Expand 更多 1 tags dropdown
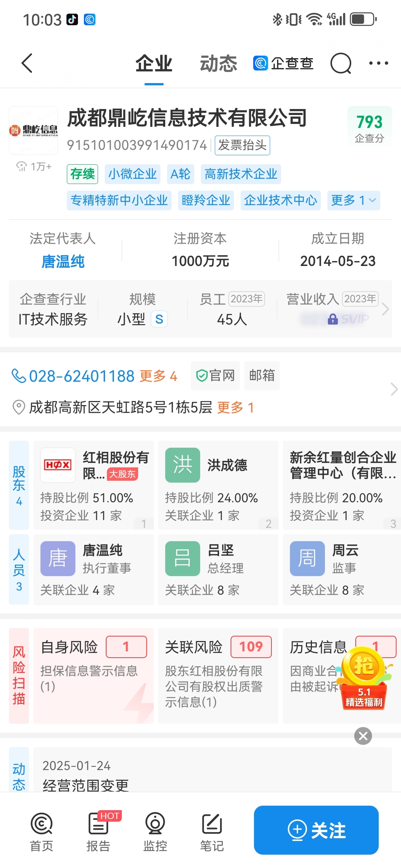This screenshot has width=401, height=868. [354, 200]
